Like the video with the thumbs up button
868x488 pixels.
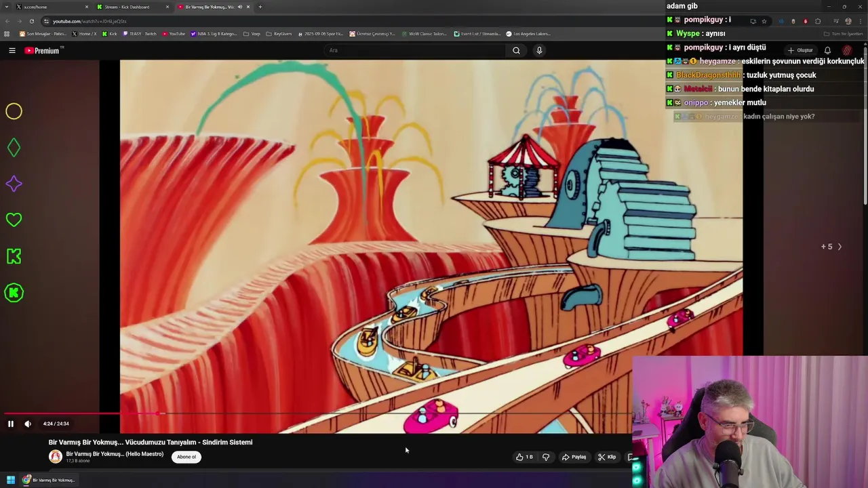click(x=524, y=457)
